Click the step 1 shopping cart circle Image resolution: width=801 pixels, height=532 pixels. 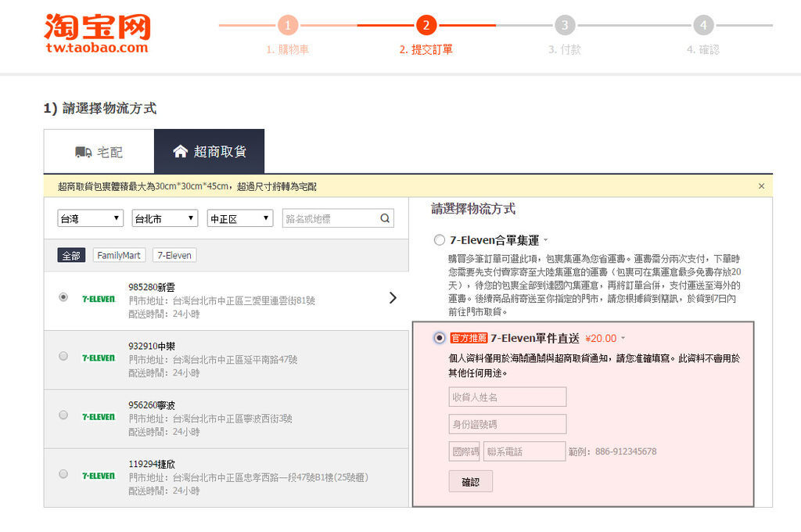coord(288,25)
